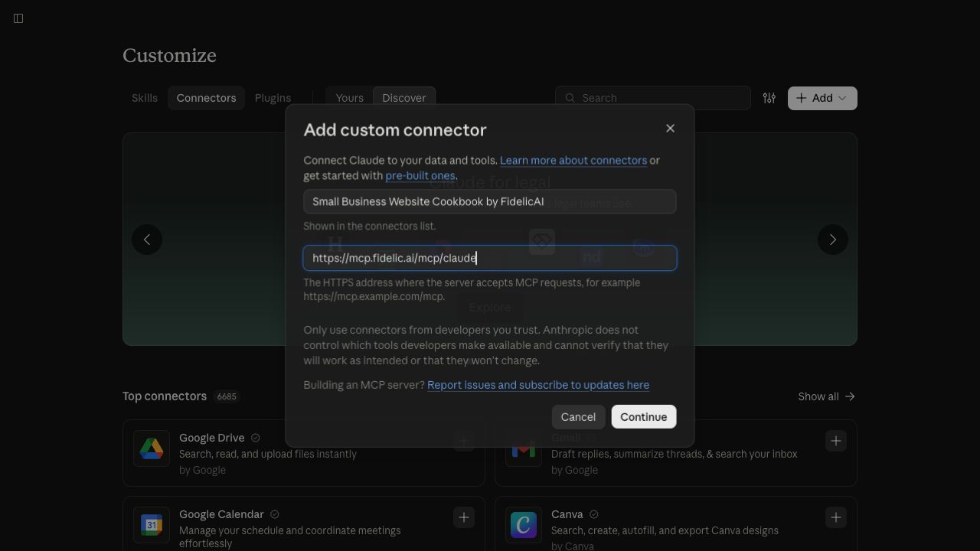
Task: Add the Canva connector with plus
Action: tap(836, 517)
